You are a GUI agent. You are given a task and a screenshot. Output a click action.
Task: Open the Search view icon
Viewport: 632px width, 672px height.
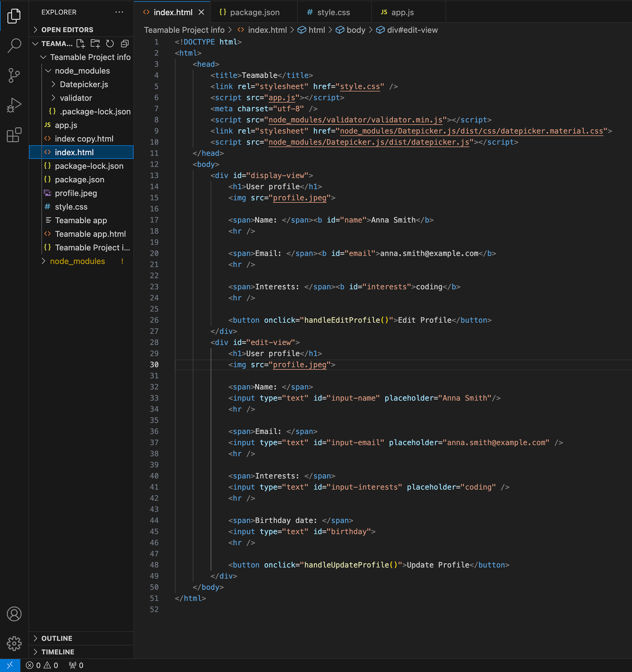click(14, 45)
